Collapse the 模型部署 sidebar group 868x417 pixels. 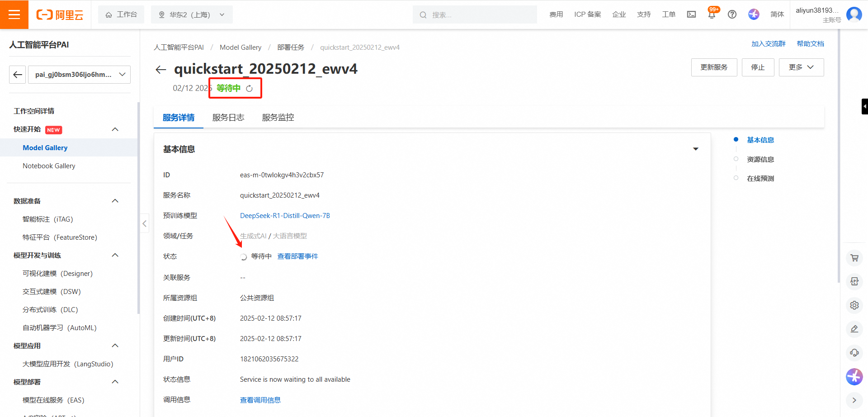[x=115, y=382]
